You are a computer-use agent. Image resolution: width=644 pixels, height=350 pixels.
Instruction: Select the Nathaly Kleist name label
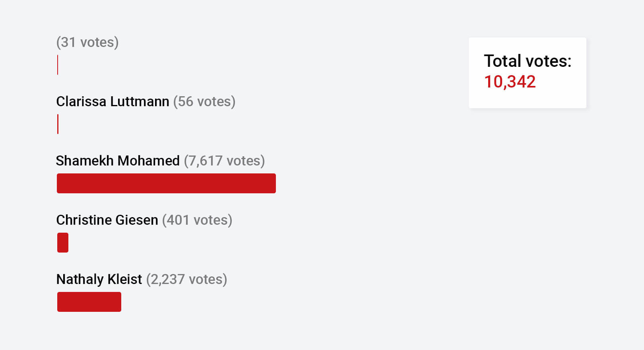pos(99,279)
